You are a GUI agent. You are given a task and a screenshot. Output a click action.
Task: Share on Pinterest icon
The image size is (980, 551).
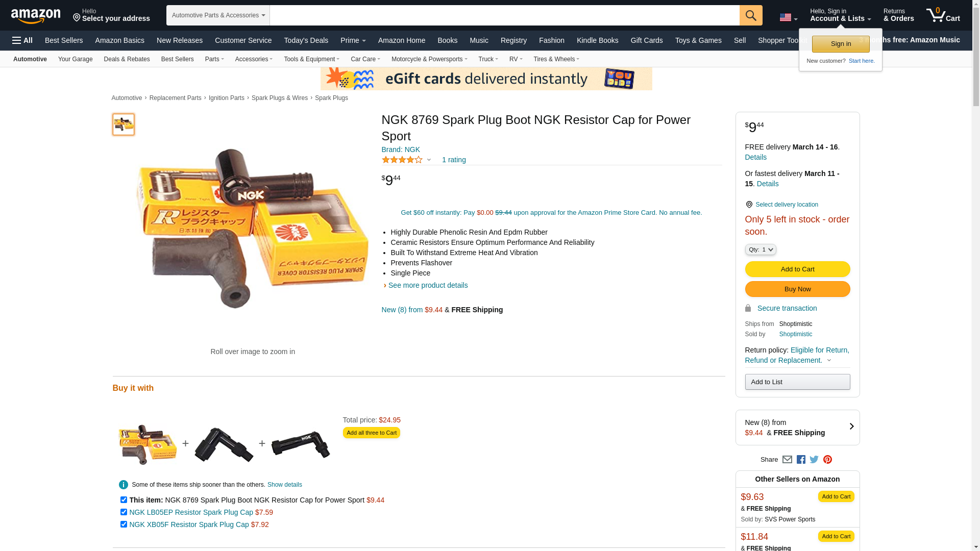[x=827, y=460]
